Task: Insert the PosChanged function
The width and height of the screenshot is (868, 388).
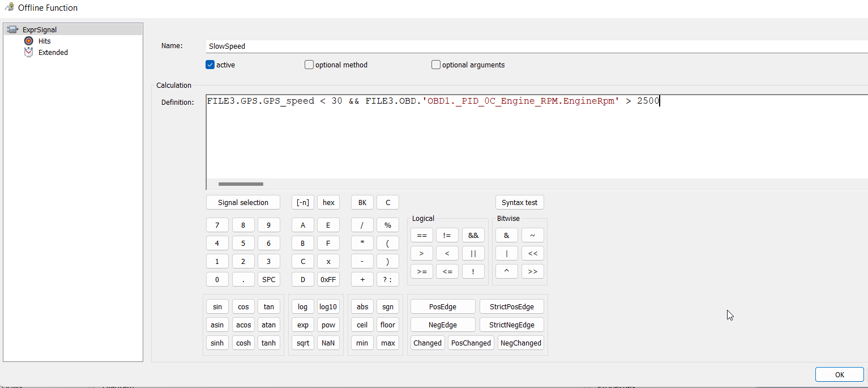Action: coord(471,343)
